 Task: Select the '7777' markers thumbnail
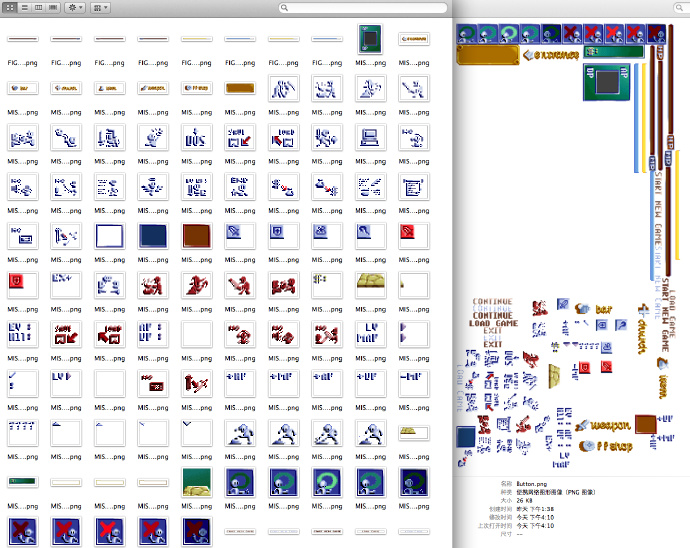22,433
